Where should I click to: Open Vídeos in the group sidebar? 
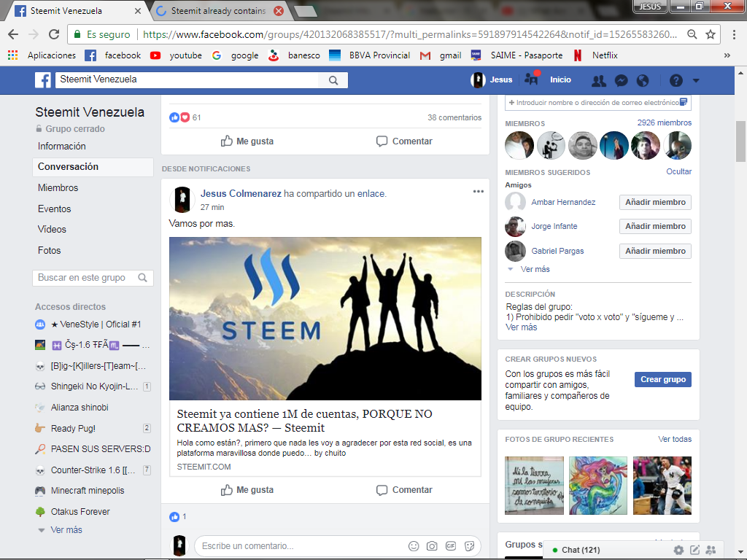pyautogui.click(x=52, y=229)
